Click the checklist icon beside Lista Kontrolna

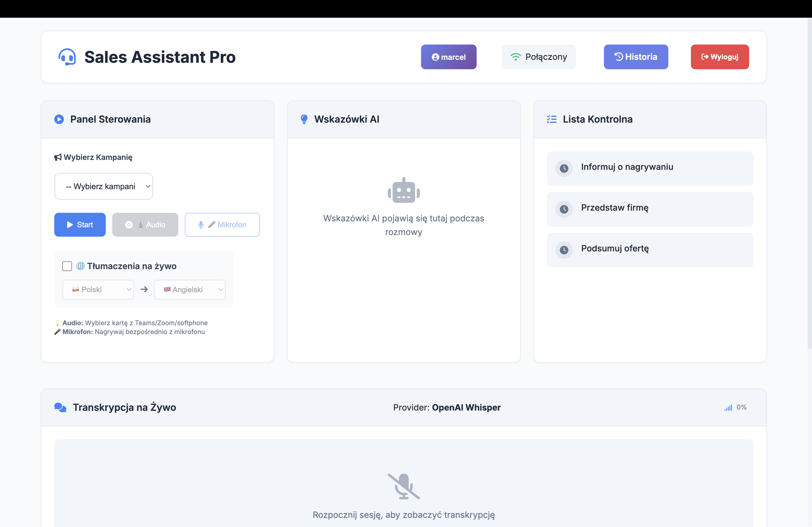(551, 119)
